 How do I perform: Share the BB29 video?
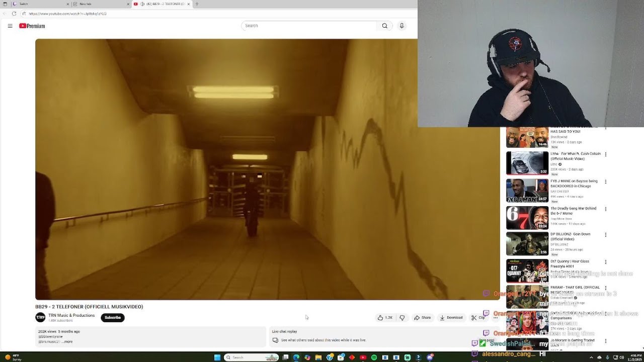click(423, 318)
